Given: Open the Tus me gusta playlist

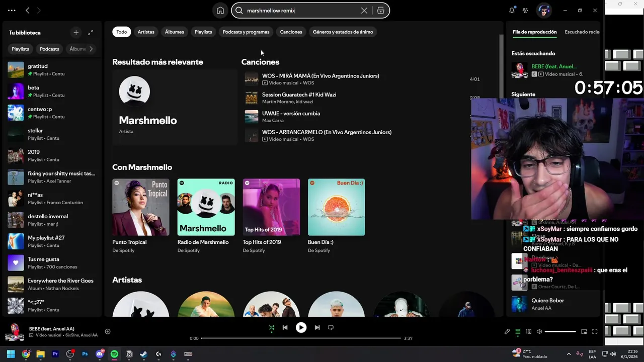Looking at the screenshot, I should [52, 262].
